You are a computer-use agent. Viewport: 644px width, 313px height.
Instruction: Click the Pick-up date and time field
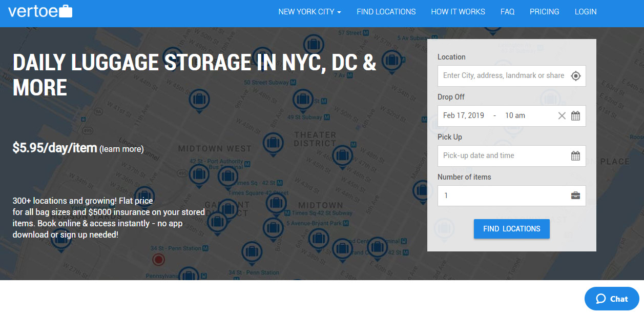511,155
